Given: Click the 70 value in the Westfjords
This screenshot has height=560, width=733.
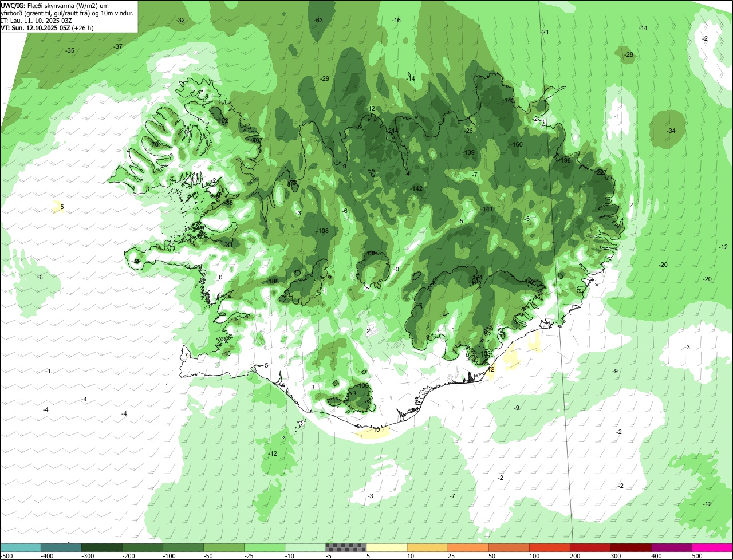Looking at the screenshot, I should 155,144.
